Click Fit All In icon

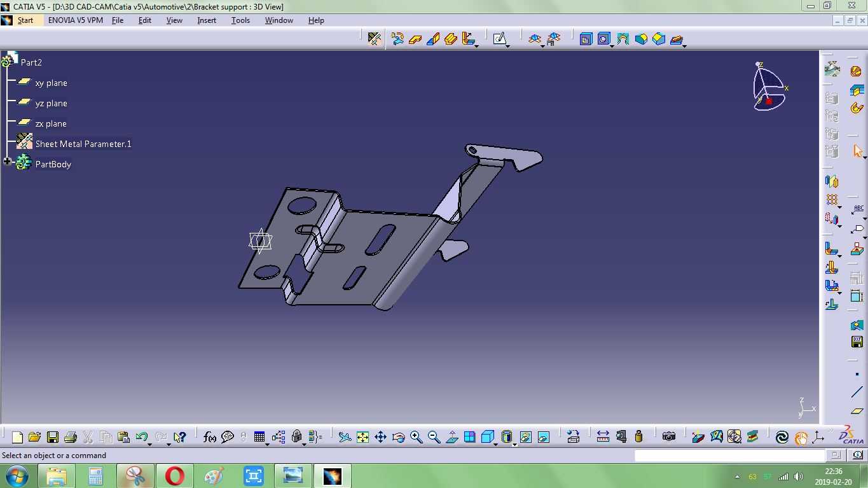362,437
